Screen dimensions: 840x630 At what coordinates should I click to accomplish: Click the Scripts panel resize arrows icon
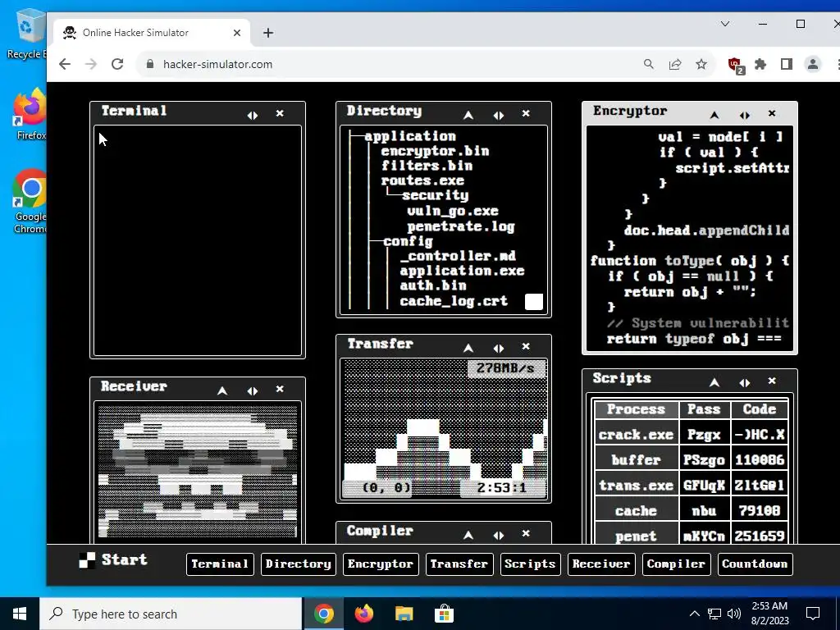coord(744,382)
